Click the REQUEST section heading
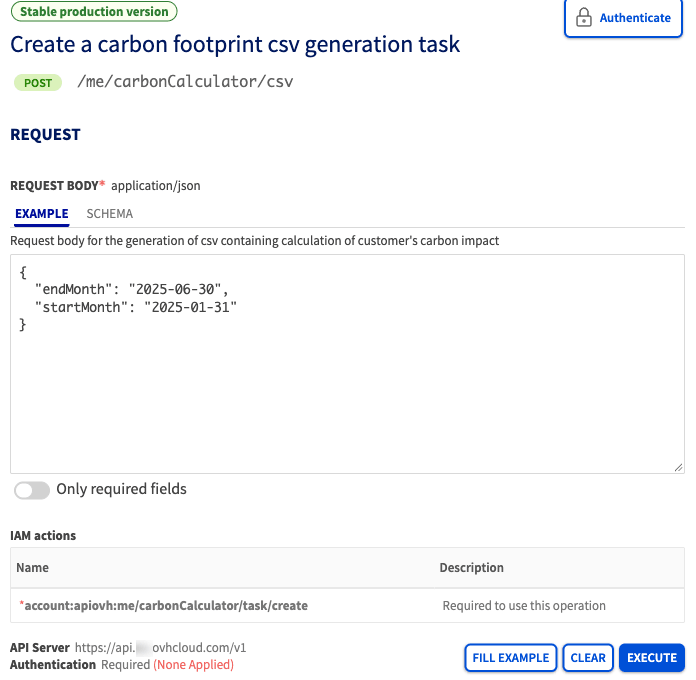 pos(45,134)
